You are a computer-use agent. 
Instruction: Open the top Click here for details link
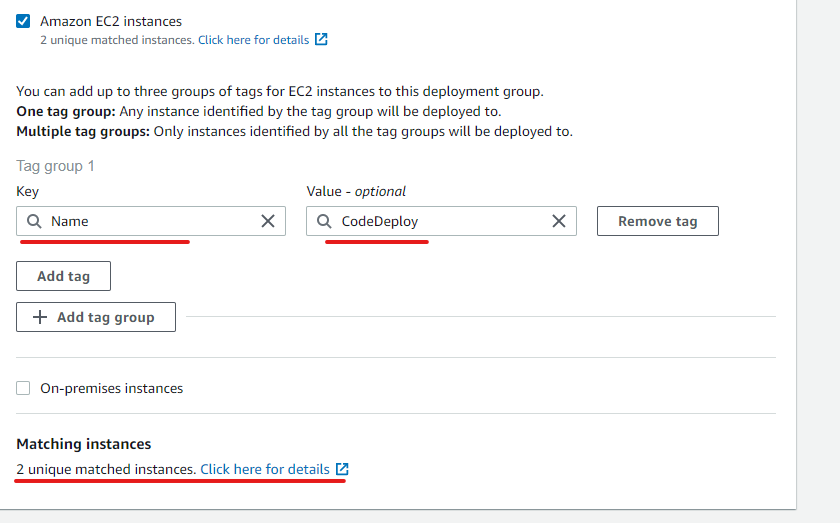253,40
